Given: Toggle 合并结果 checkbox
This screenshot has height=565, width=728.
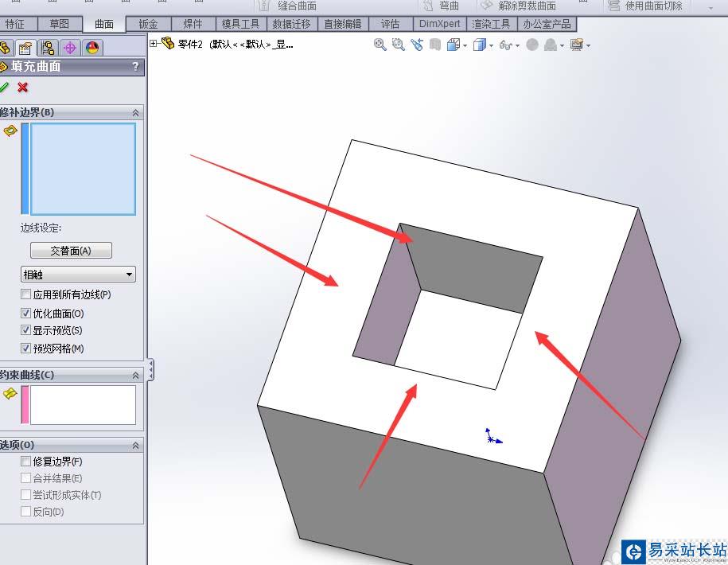Looking at the screenshot, I should tap(26, 477).
